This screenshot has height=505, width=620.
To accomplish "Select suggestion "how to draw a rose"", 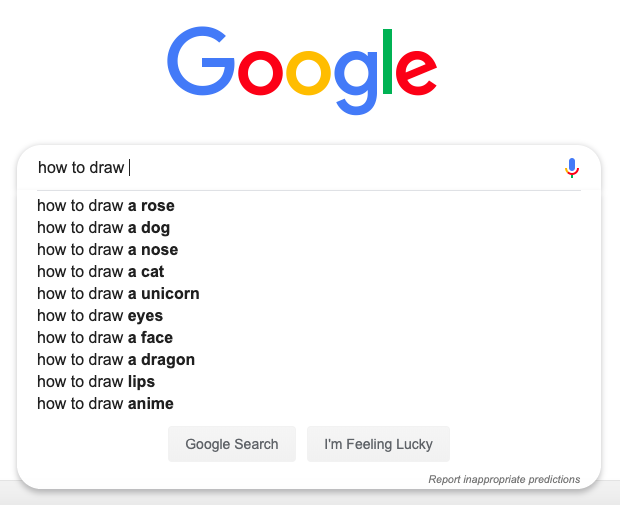I will (x=106, y=206).
